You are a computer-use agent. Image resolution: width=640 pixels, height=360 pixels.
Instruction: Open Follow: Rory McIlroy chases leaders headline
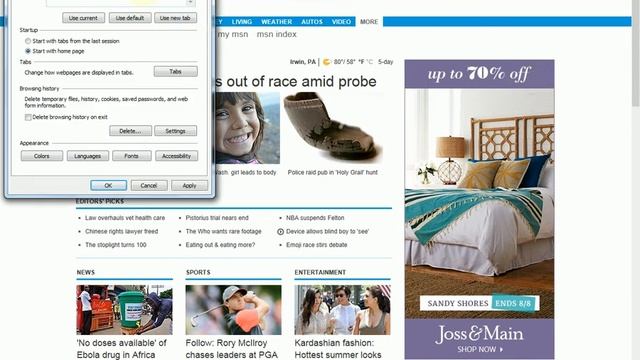click(x=231, y=349)
